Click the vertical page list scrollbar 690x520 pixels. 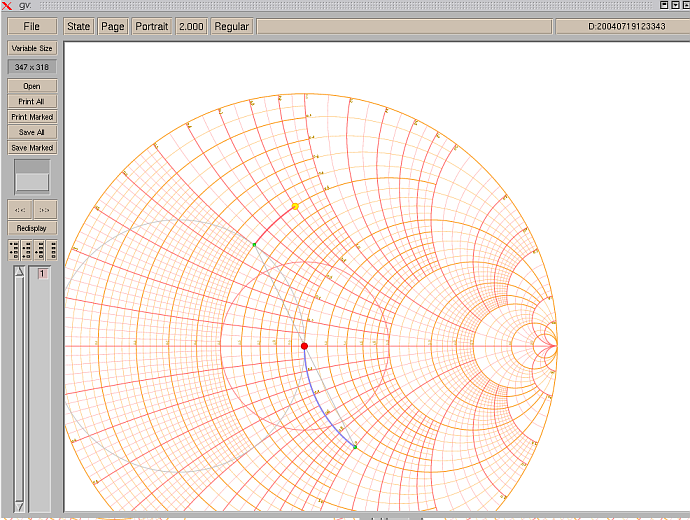point(18,390)
